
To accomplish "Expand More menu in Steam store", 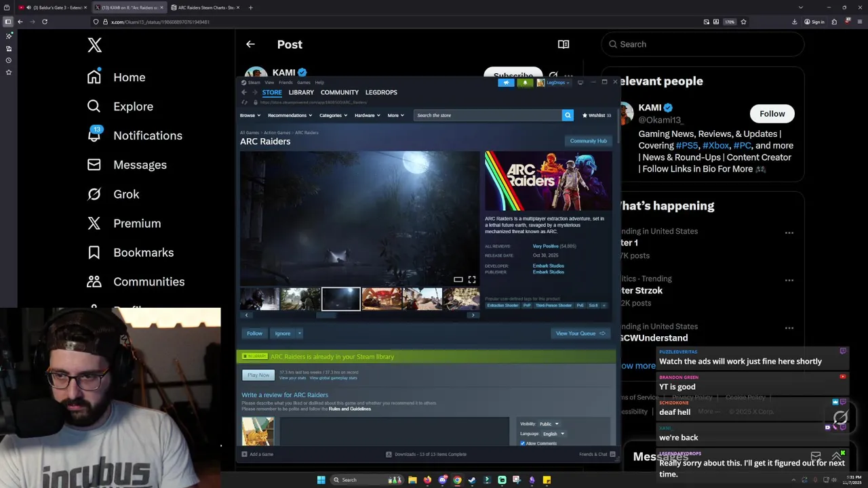I will [395, 115].
